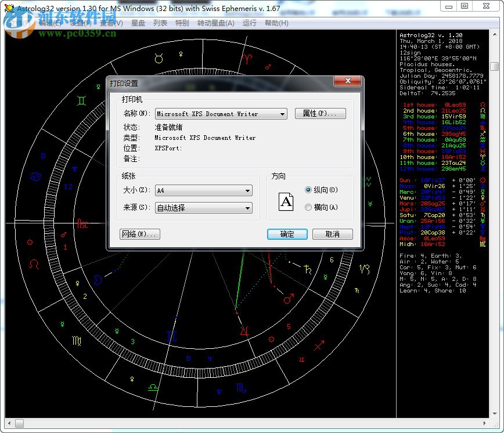Click the 属性(P)... printer properties button
Screen dimensions: 504x433
pos(320,114)
